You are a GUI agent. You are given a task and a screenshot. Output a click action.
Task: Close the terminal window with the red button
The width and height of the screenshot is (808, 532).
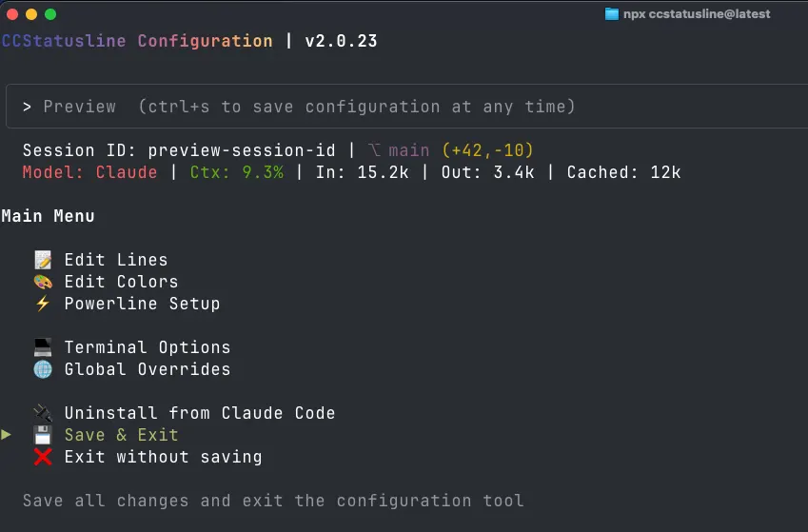[12, 14]
